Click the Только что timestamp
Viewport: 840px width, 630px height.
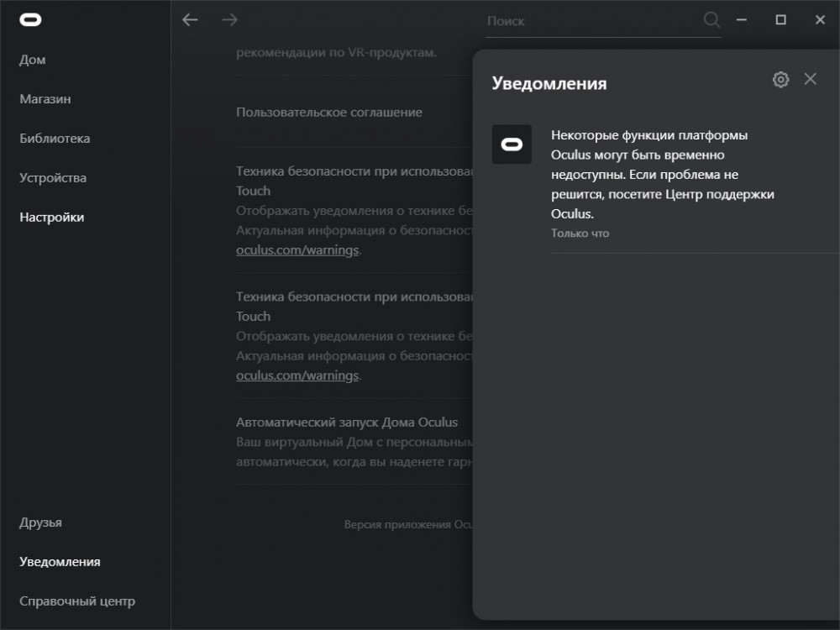click(x=580, y=233)
